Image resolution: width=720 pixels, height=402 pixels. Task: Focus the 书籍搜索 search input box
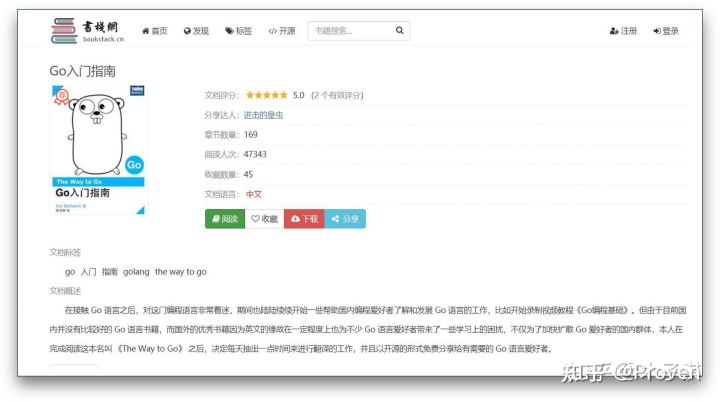tap(350, 31)
